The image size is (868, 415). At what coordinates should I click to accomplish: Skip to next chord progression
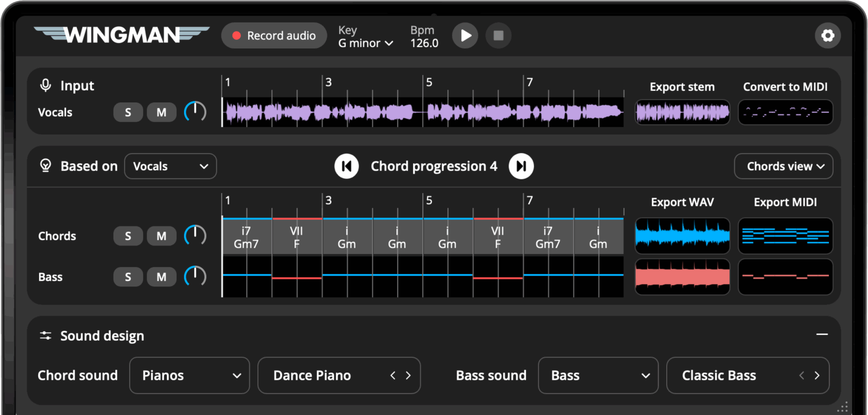[521, 166]
